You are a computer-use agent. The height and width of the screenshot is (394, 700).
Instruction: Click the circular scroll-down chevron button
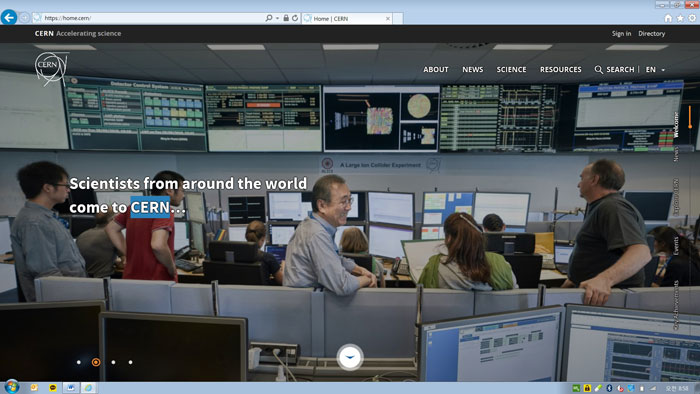pyautogui.click(x=350, y=357)
